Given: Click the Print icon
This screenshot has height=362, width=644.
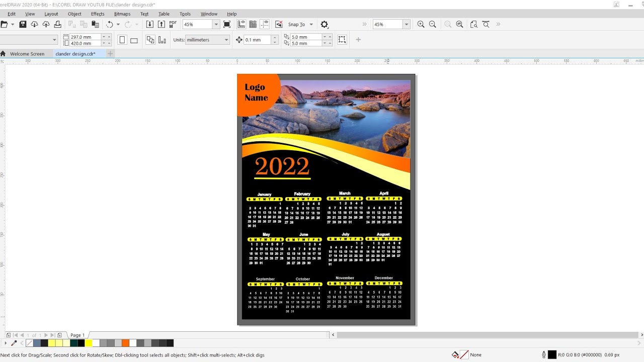Looking at the screenshot, I should 57,24.
